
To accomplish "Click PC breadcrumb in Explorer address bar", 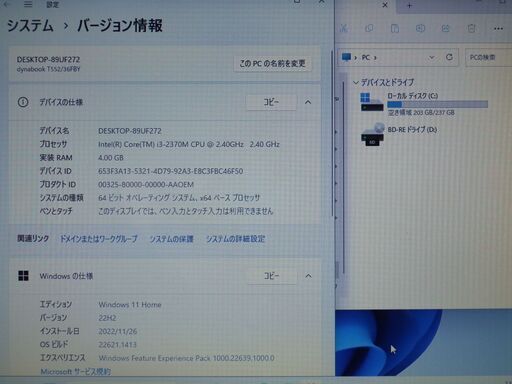I will pyautogui.click(x=366, y=57).
